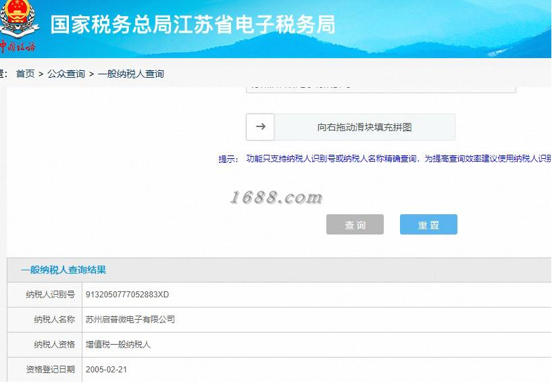Click the 纳税人资格 label cell
Image resolution: width=552 pixels, height=392 pixels.
(x=45, y=345)
